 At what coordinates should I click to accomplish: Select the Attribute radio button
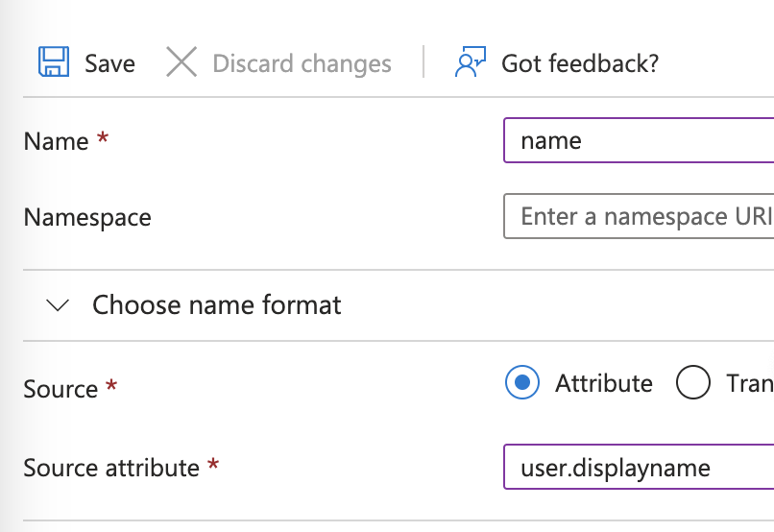click(522, 382)
